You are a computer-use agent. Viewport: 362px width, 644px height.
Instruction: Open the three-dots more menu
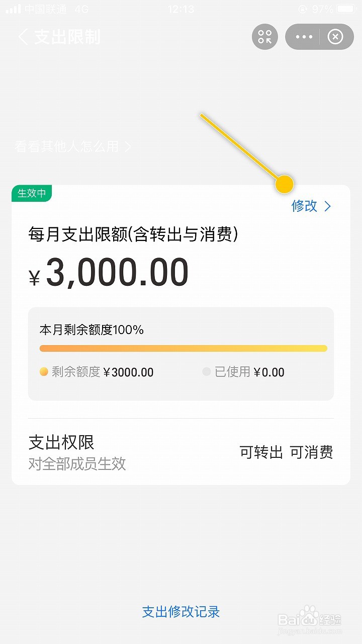[x=304, y=37]
